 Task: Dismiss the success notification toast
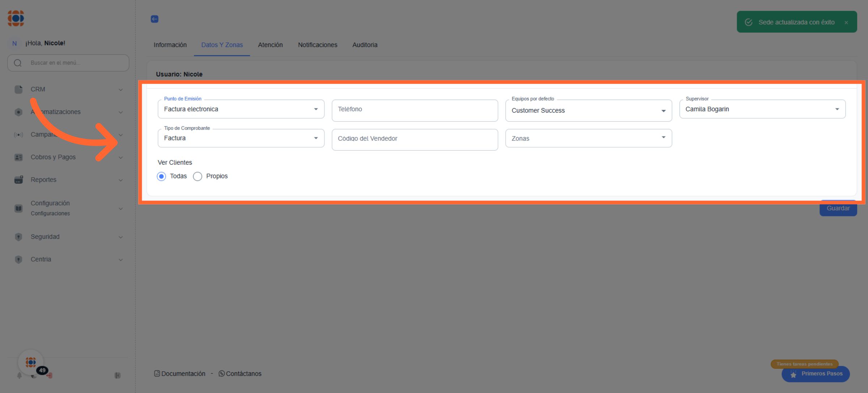(846, 22)
